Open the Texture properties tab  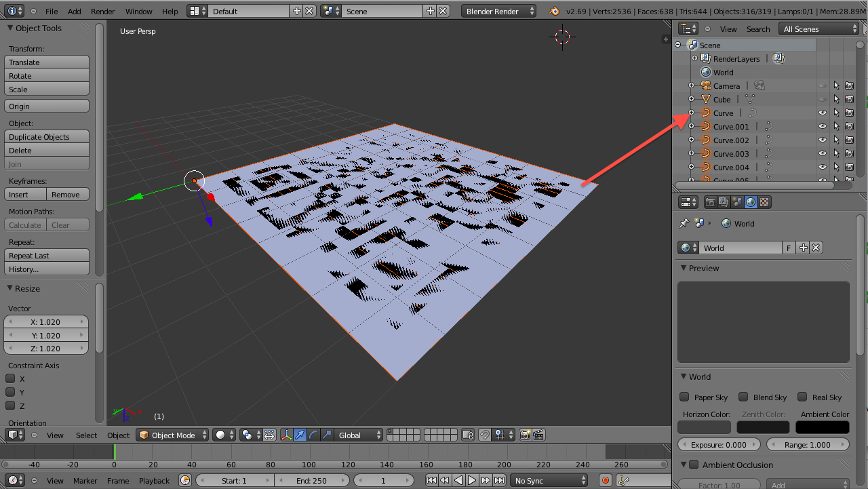764,201
